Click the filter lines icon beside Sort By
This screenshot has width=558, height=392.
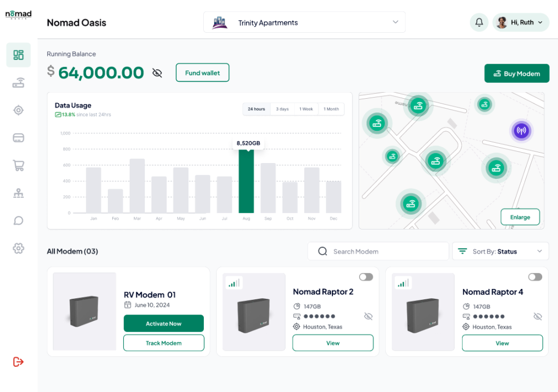click(x=462, y=251)
